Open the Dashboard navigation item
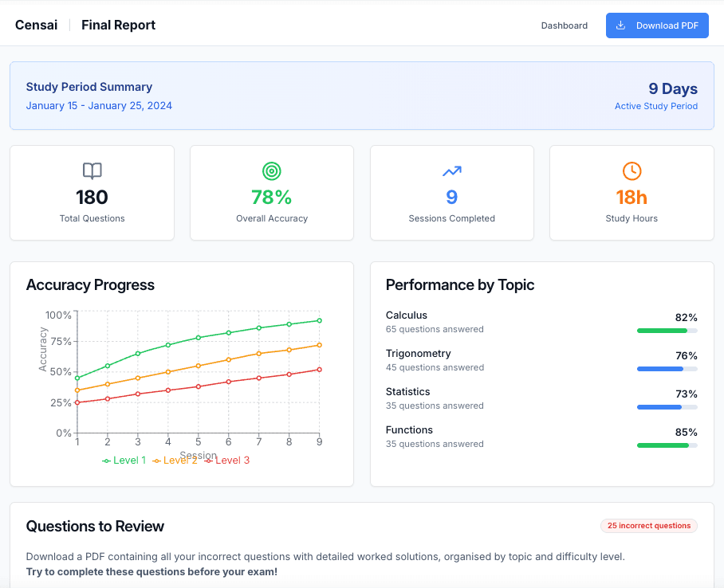 564,25
